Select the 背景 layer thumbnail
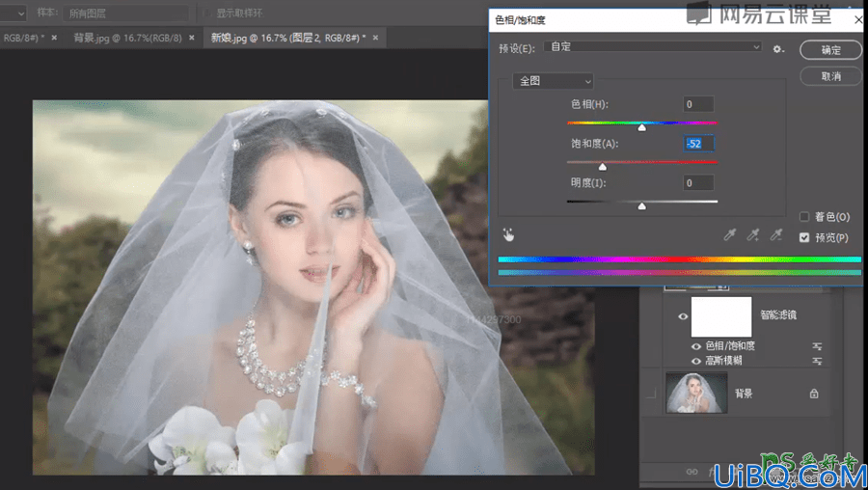868x490 pixels. point(696,394)
